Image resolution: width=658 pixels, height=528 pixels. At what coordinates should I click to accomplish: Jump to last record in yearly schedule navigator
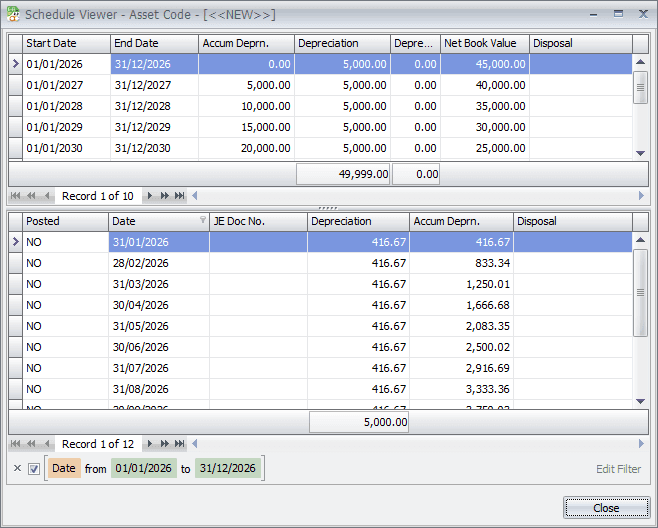[x=180, y=196]
